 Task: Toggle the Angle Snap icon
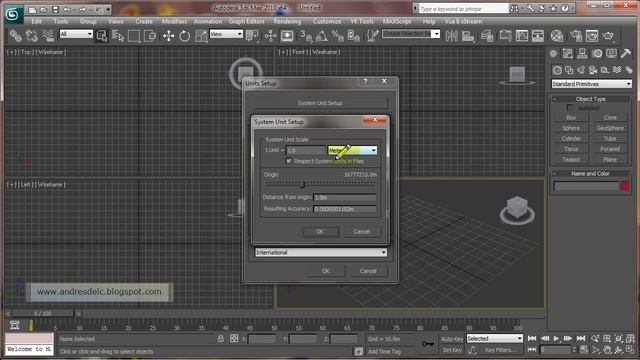pyautogui.click(x=322, y=36)
